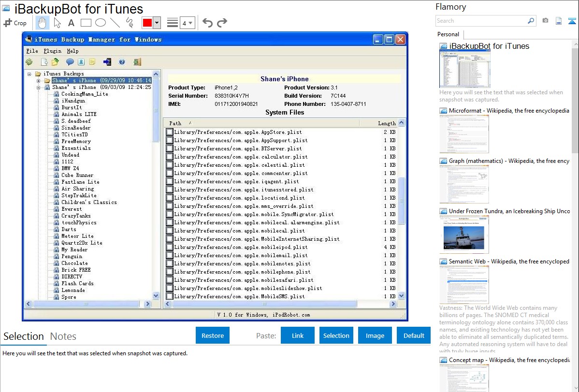
Task: Click the folder with green arrow icon
Action: (x=56, y=62)
